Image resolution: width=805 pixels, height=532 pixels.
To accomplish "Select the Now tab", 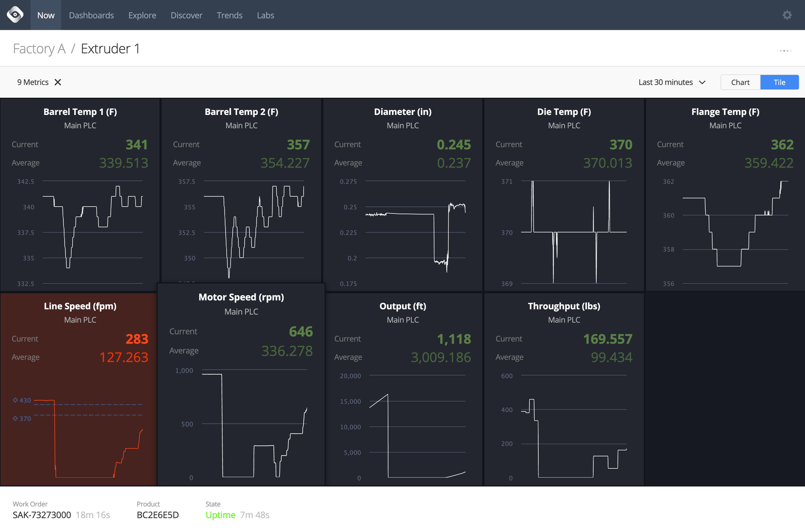I will click(x=46, y=15).
